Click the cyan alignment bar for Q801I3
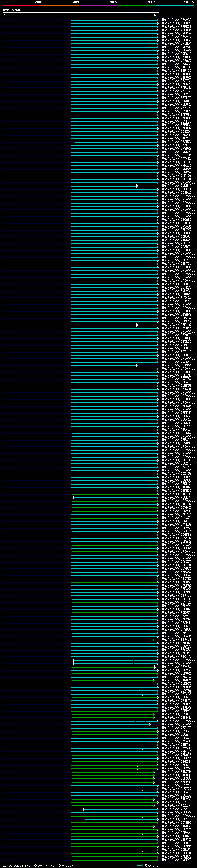Viewport: 197px width, 868px height. [x=121, y=819]
